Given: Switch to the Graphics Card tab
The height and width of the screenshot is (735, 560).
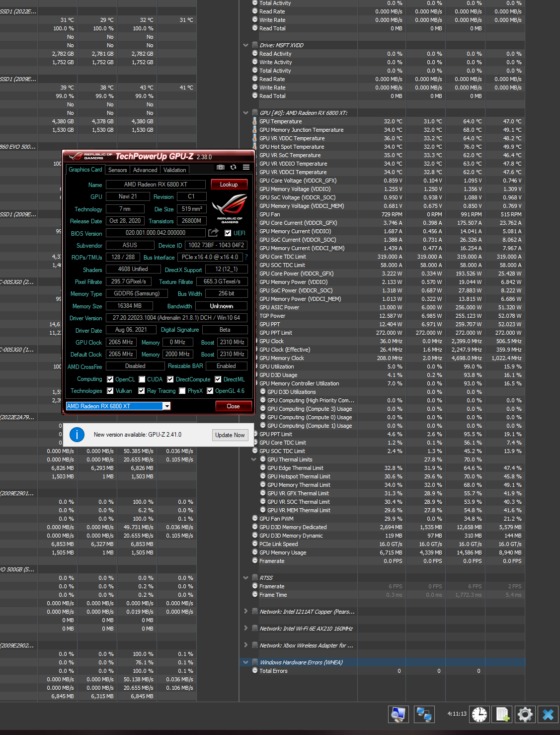Looking at the screenshot, I should 85,170.
